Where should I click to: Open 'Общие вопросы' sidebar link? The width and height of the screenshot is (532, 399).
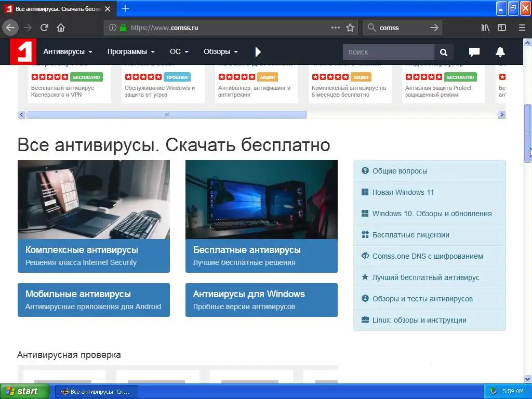click(430, 171)
